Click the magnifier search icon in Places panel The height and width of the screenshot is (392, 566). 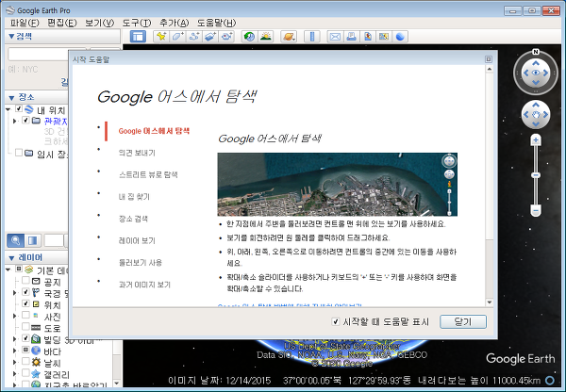[x=15, y=240]
